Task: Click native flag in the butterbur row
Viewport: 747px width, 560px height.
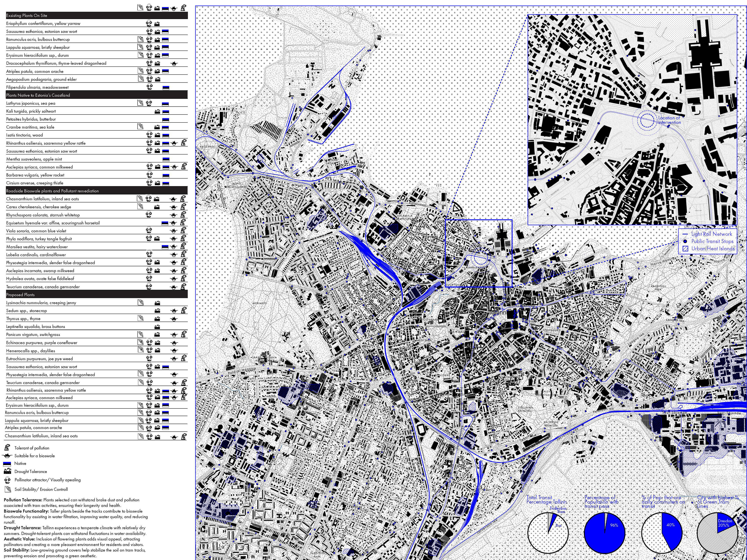Action: tap(166, 120)
